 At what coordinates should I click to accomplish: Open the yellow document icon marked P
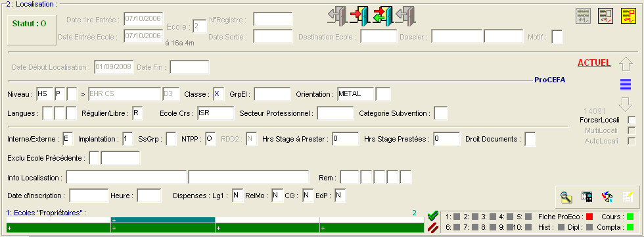628,16
